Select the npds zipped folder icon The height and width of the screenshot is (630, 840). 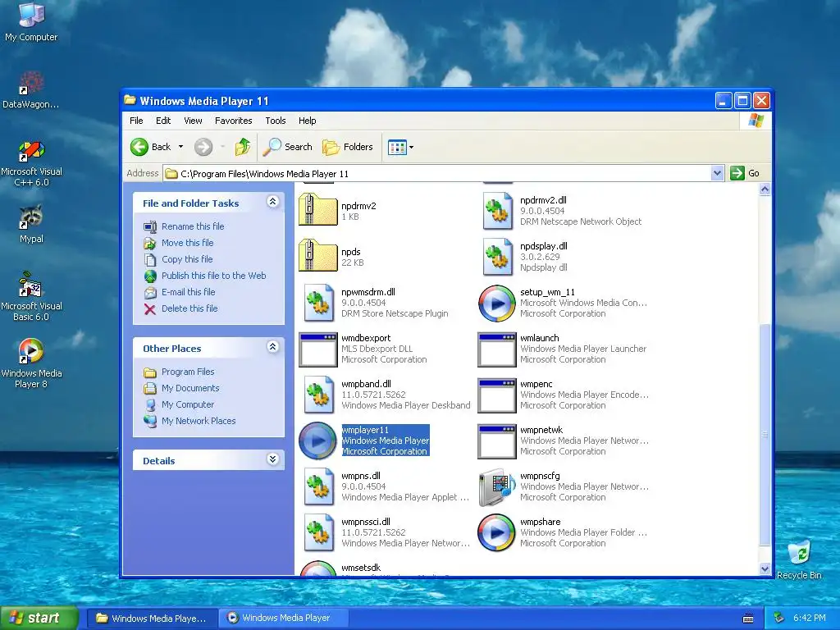tap(317, 256)
